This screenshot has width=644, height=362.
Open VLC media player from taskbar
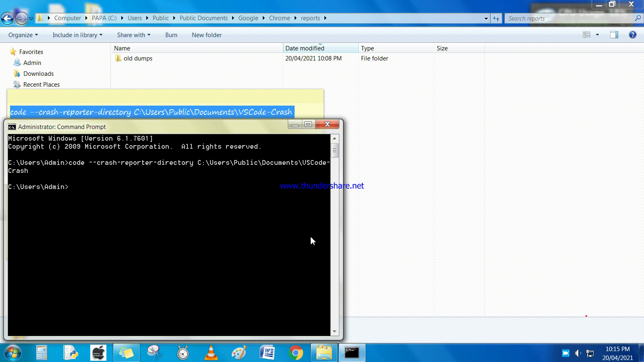coord(211,353)
